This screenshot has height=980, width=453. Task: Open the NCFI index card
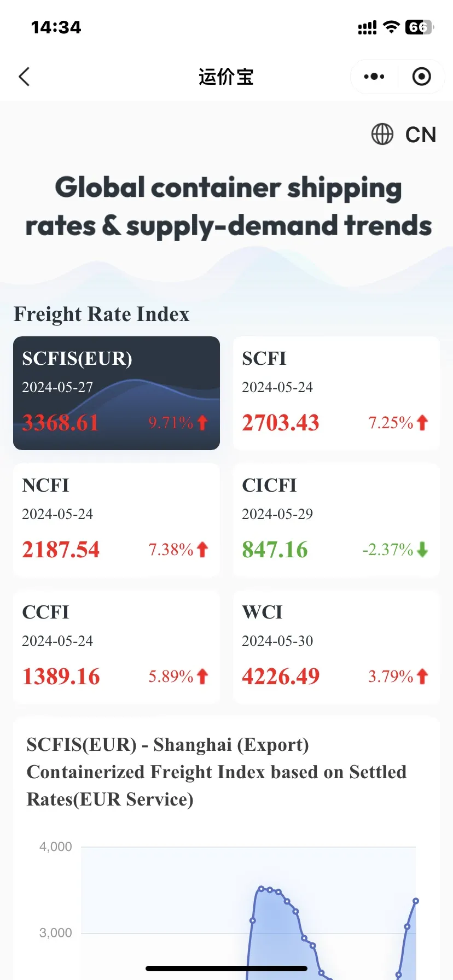point(117,520)
